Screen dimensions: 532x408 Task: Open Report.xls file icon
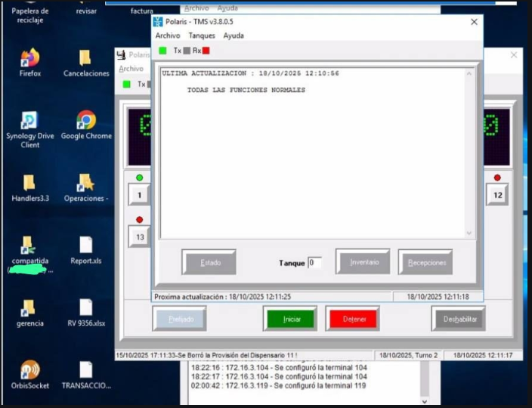point(85,246)
